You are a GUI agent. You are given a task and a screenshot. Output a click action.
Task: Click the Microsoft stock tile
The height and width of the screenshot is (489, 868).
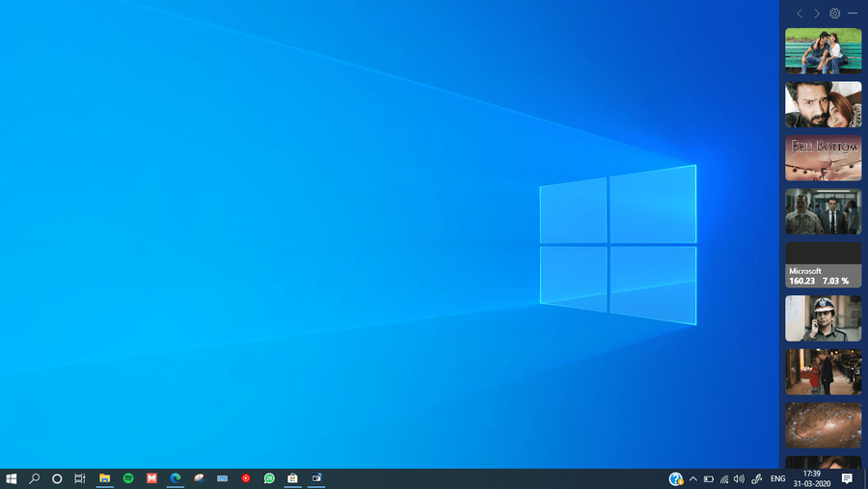click(x=823, y=264)
